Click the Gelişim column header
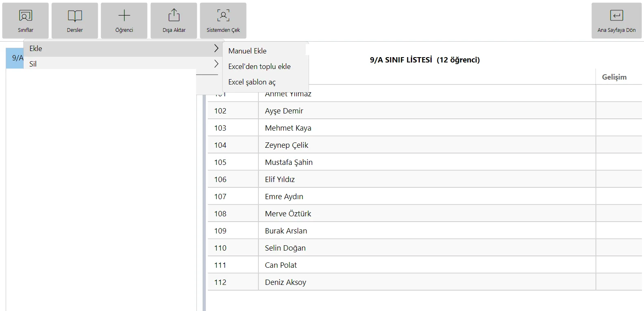Screen dimensions: 644x311 pyautogui.click(x=614, y=77)
